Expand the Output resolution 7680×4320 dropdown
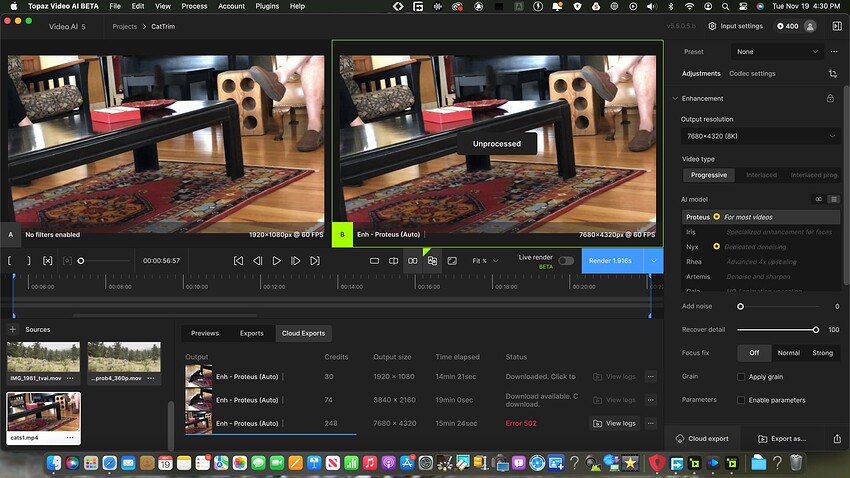The width and height of the screenshot is (850, 478). pyautogui.click(x=760, y=136)
